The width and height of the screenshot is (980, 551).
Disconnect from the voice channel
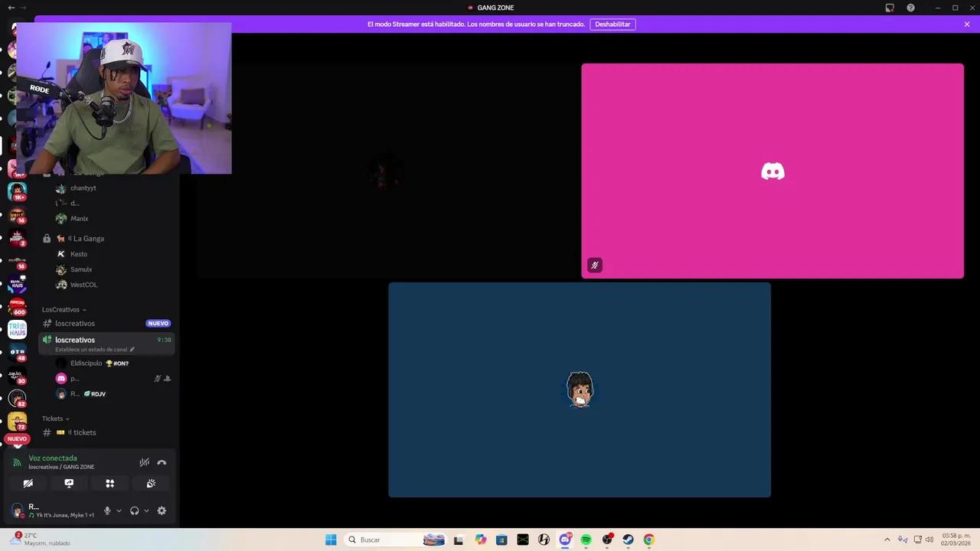tap(162, 462)
